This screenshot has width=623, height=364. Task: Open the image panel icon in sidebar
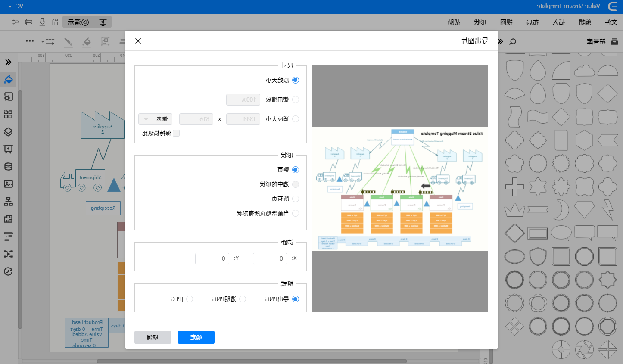[x=8, y=184]
